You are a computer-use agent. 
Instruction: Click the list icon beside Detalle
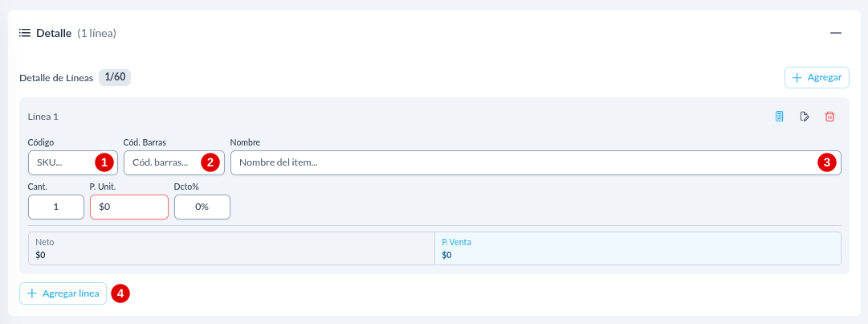pos(24,33)
